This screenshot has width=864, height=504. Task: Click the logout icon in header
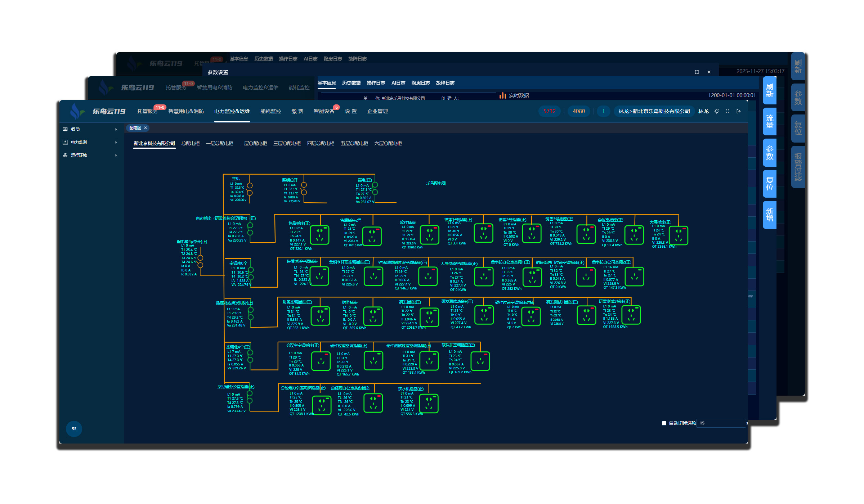pyautogui.click(x=739, y=112)
